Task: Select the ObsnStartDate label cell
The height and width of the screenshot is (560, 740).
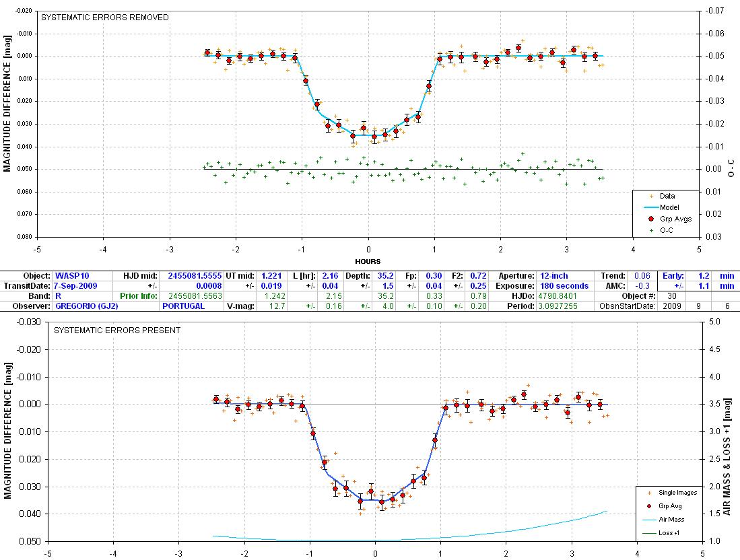Action: coord(627,306)
